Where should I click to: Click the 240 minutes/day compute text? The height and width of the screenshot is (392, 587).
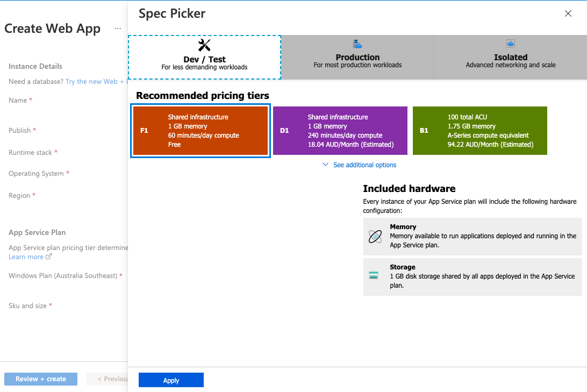coord(345,135)
